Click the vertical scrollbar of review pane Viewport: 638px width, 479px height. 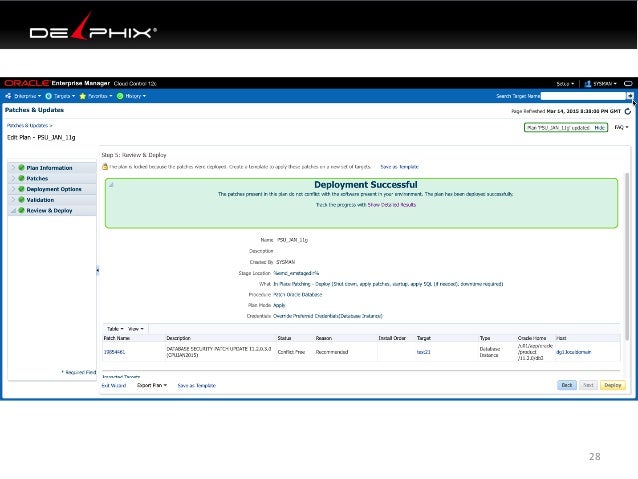627,256
